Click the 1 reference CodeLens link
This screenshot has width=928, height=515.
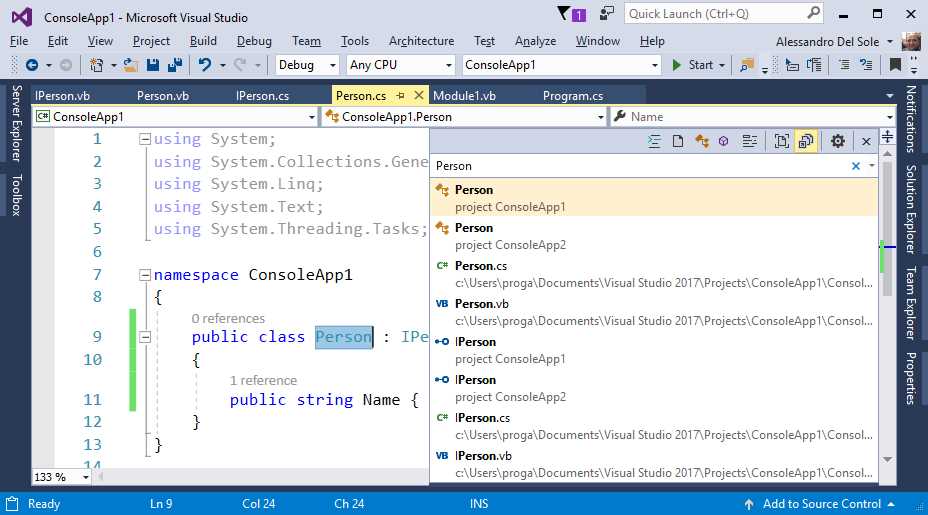tap(263, 381)
